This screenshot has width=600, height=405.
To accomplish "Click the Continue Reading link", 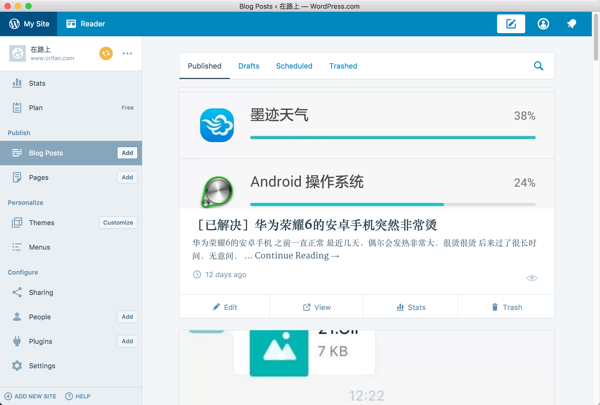I will click(x=297, y=256).
